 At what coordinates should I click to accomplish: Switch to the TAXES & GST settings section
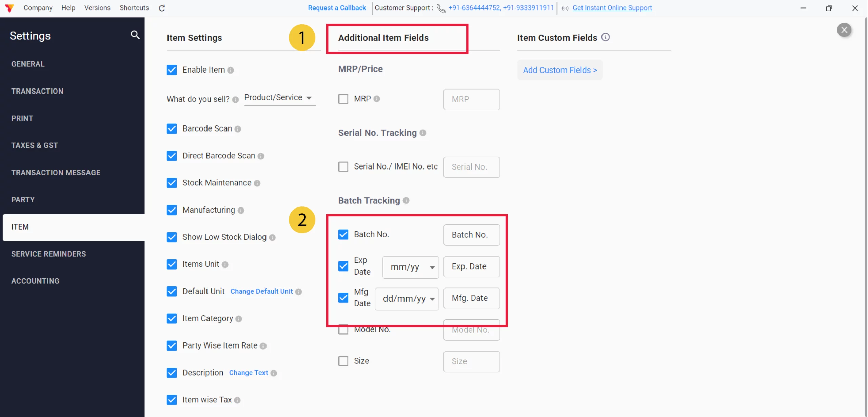pyautogui.click(x=35, y=145)
